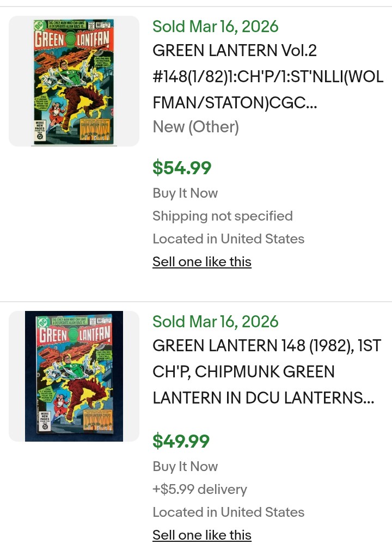
Task: Click the +$5.99 delivery text
Action: [x=199, y=490]
